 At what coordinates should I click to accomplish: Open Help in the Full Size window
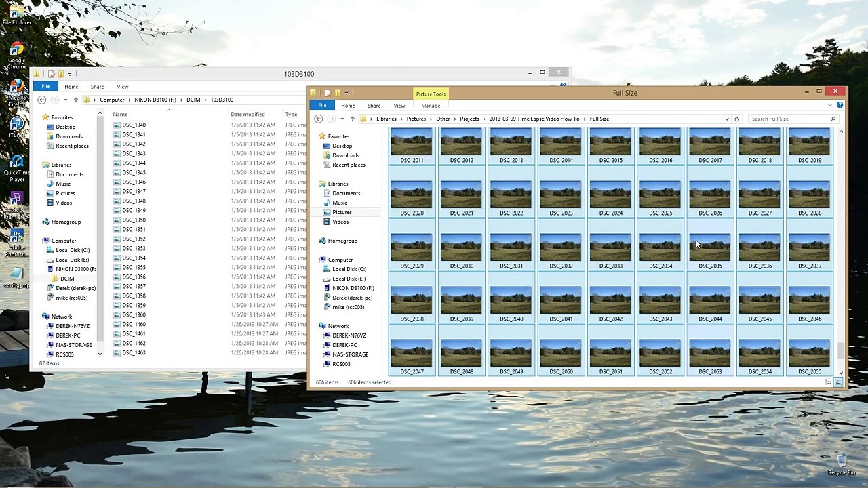click(x=840, y=105)
